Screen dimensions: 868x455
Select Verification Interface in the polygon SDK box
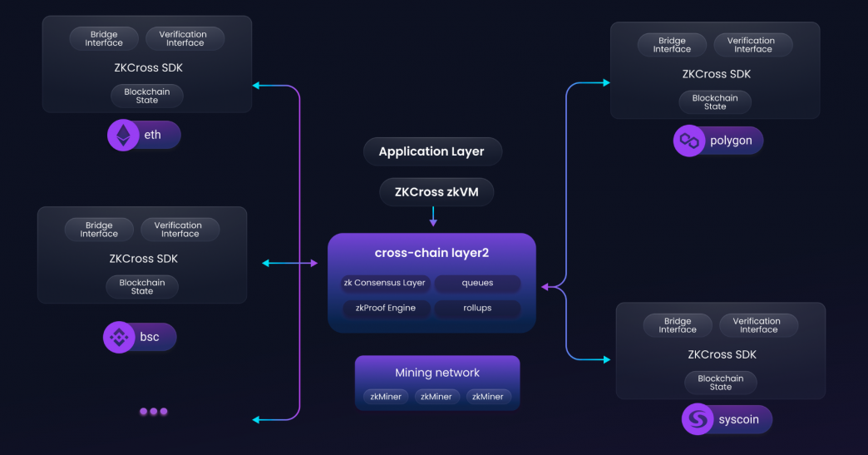pyautogui.click(x=751, y=45)
